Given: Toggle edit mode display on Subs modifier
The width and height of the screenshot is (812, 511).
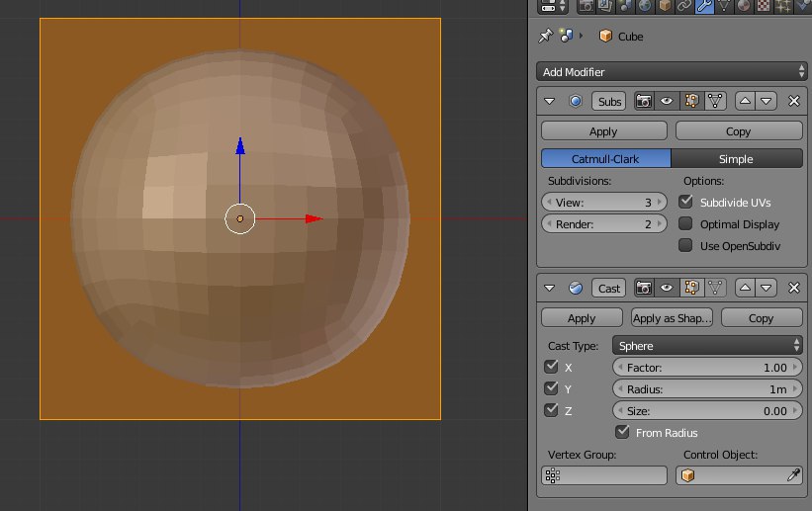Looking at the screenshot, I should [x=692, y=101].
